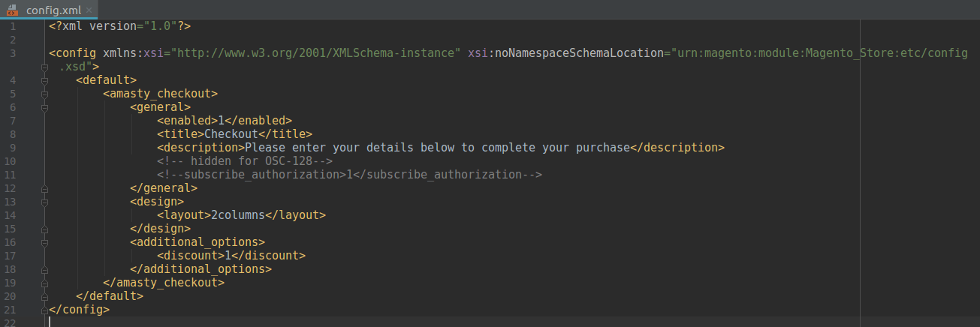Click the commented subscribe_authorization line
The height and width of the screenshot is (327, 980).
click(x=349, y=175)
